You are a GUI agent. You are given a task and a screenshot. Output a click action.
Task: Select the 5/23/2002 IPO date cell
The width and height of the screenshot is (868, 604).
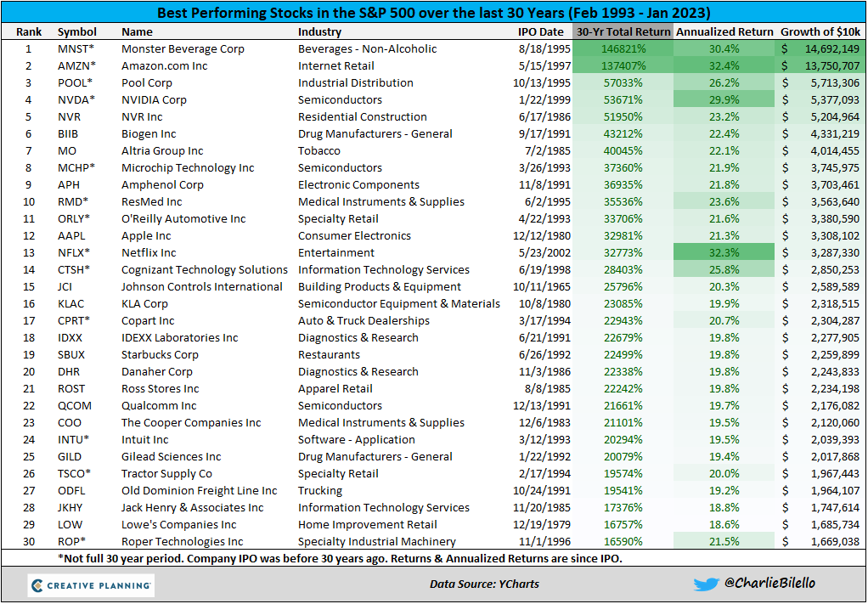(x=544, y=253)
